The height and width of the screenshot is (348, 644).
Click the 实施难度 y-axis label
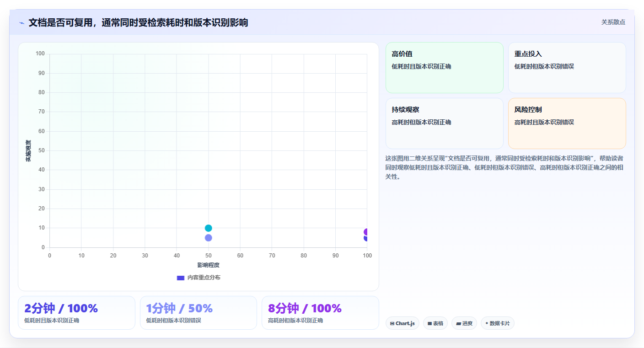(28, 150)
